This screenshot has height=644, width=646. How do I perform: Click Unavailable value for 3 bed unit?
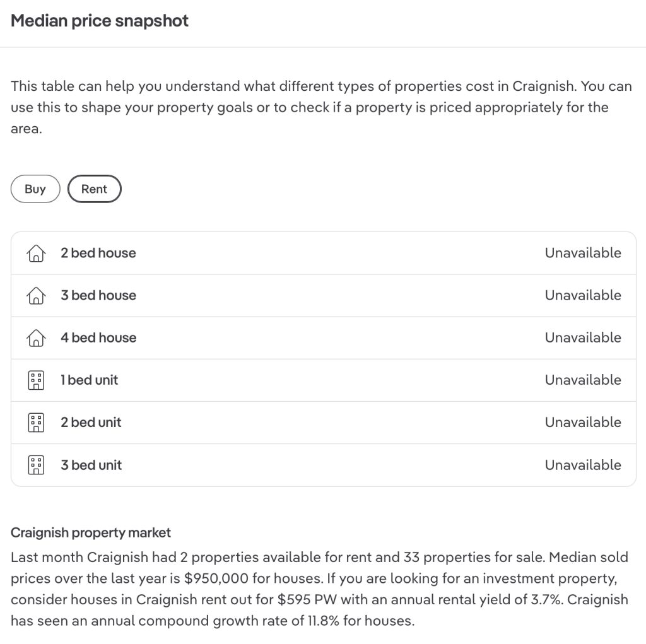pyautogui.click(x=583, y=465)
